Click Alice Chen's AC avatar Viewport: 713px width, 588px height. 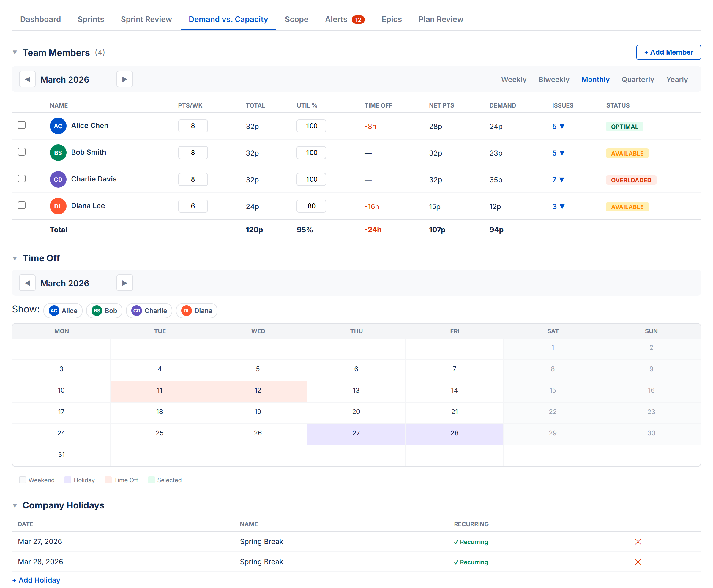[x=58, y=126]
